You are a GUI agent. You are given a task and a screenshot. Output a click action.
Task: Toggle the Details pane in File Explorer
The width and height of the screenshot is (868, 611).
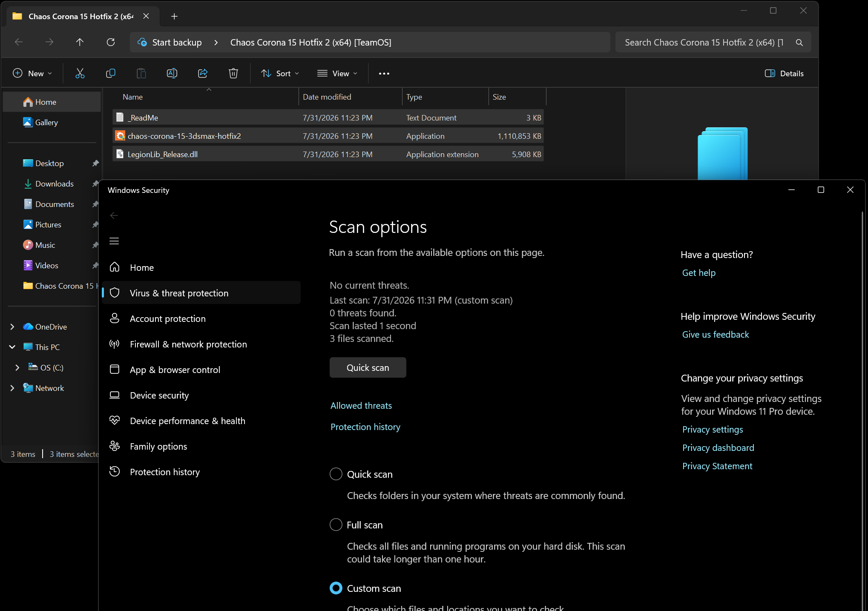coord(784,73)
